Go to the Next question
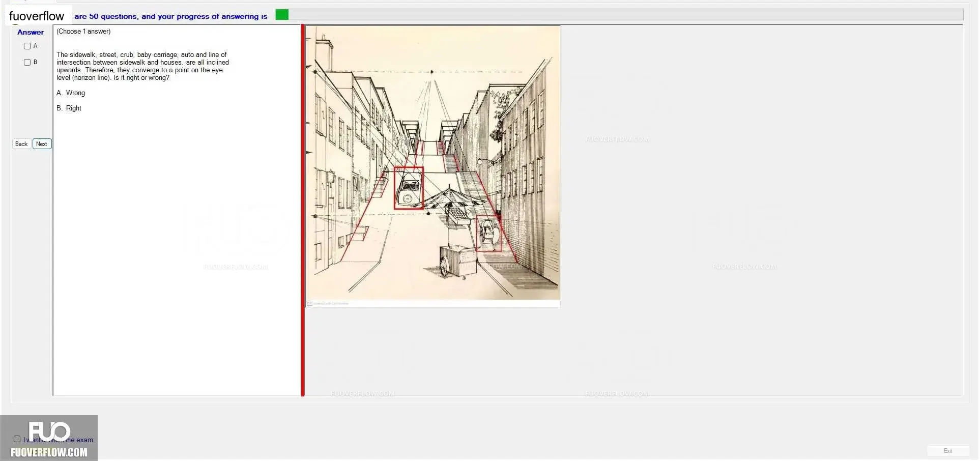 [x=42, y=144]
